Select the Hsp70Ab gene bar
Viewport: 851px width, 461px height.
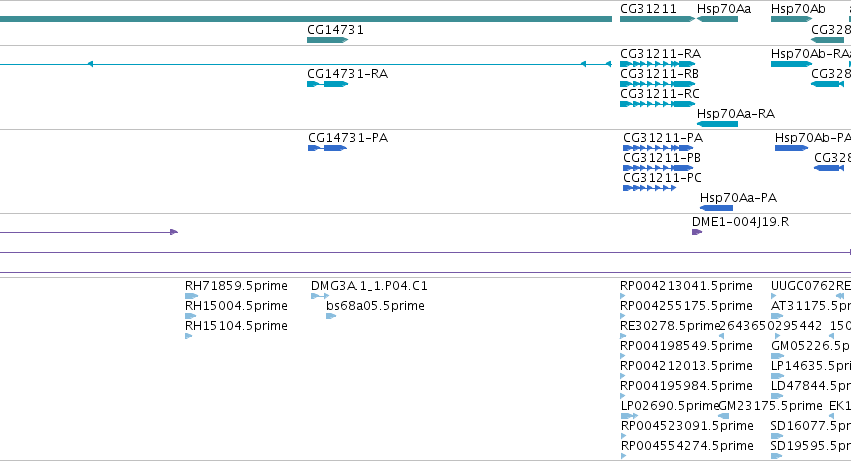click(791, 19)
